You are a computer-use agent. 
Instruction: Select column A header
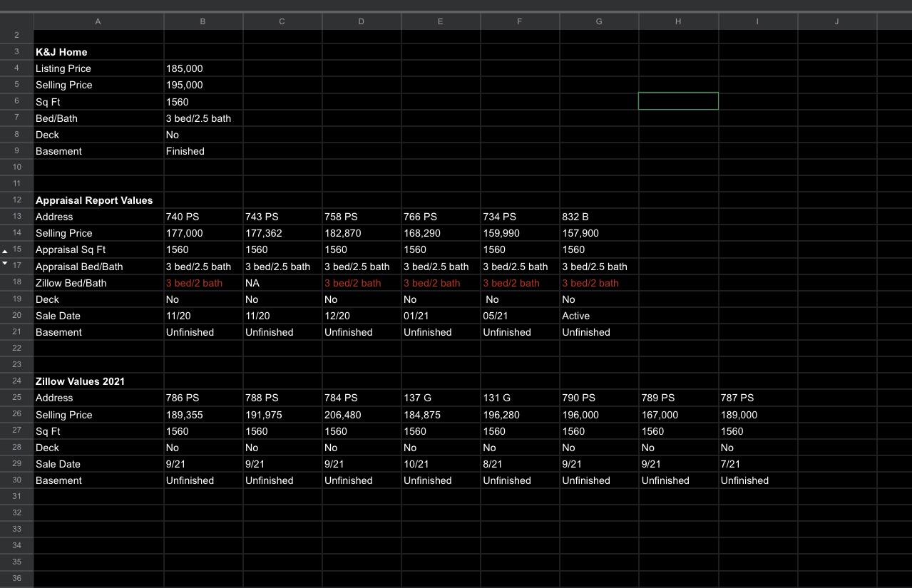[x=98, y=22]
